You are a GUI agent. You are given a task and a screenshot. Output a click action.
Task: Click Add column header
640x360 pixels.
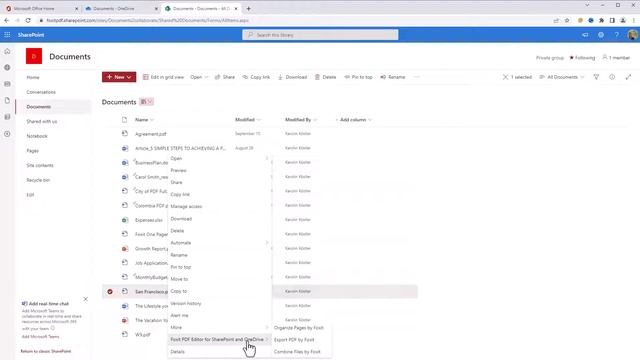353,120
